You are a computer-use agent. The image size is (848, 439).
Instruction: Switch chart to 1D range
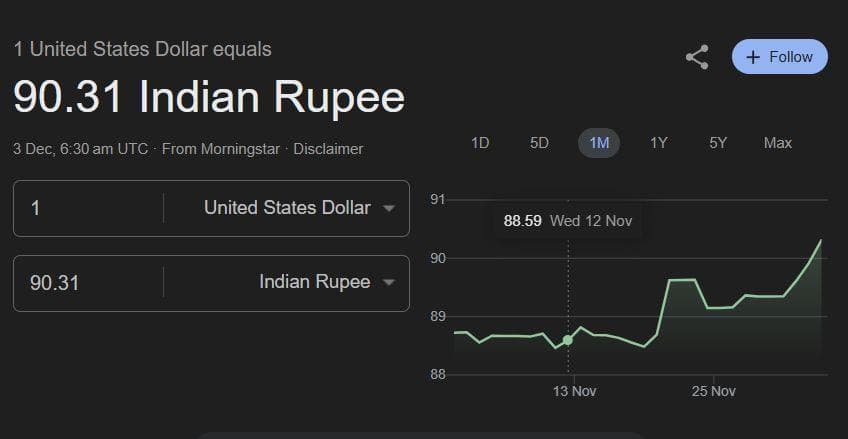tap(480, 143)
